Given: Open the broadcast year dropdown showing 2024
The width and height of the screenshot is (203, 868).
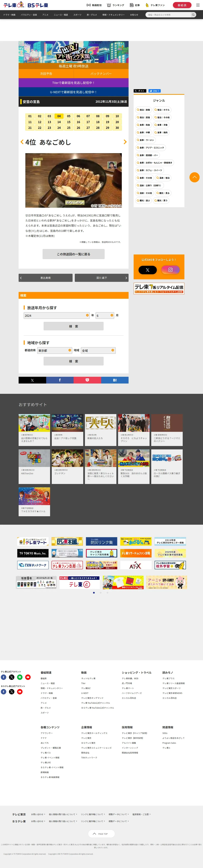Looking at the screenshot, I should [56, 315].
